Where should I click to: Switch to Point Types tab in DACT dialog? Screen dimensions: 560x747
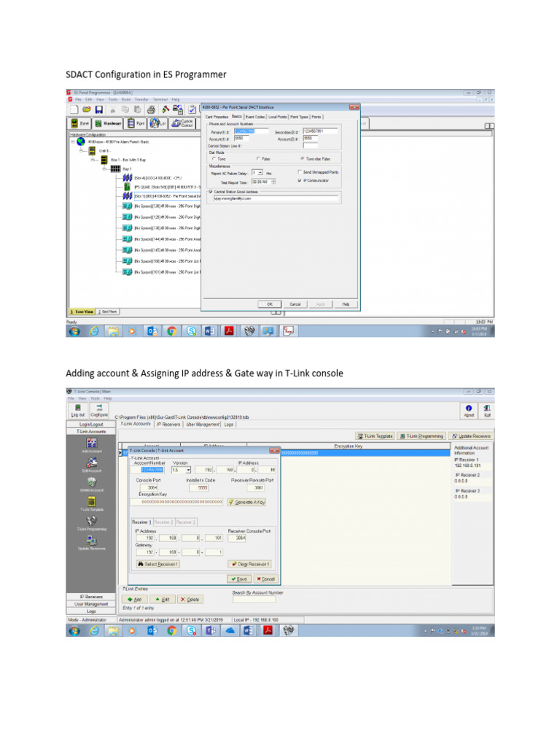299,117
